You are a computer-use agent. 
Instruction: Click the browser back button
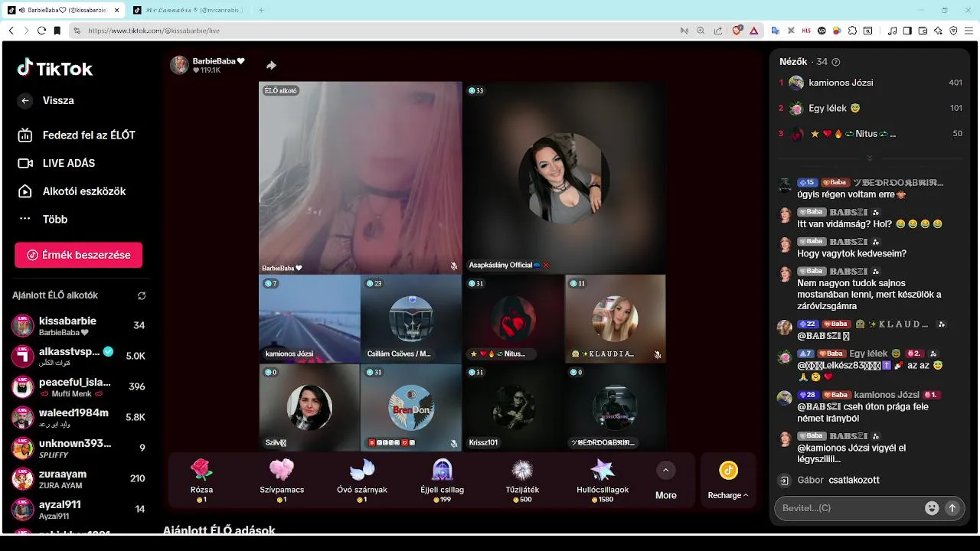pos(11,31)
